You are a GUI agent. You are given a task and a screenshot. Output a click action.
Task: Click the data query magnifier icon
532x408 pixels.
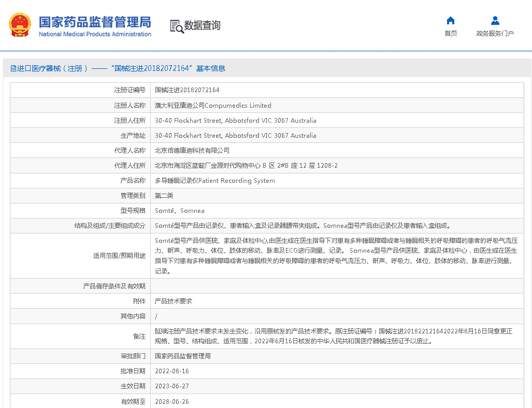click(x=177, y=26)
